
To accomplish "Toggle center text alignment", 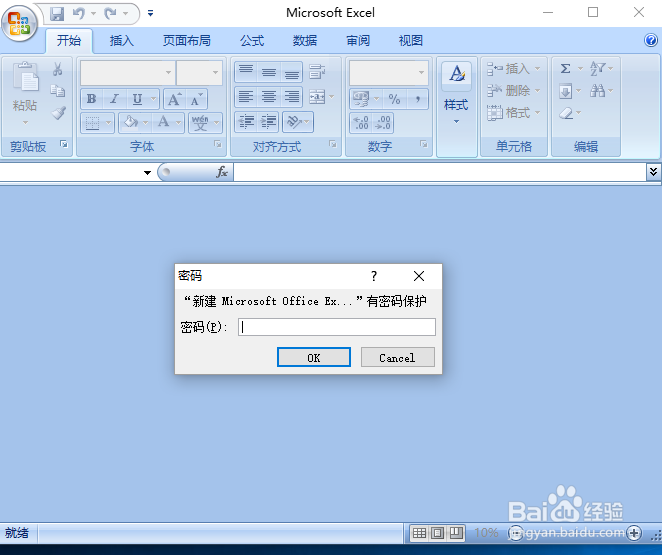I will tap(269, 97).
